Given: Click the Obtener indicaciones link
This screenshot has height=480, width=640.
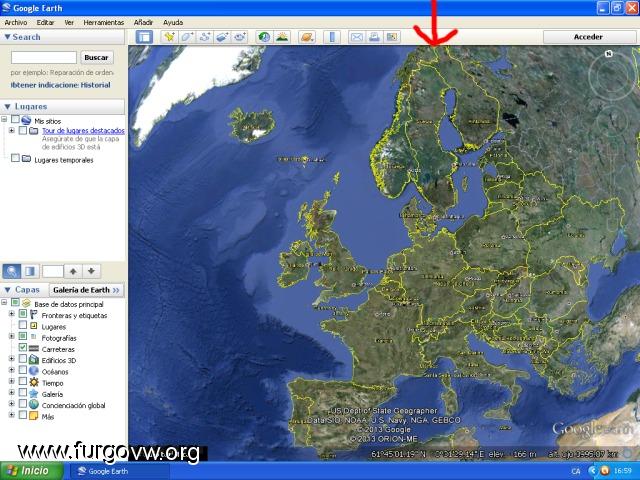Looking at the screenshot, I should [x=45, y=85].
